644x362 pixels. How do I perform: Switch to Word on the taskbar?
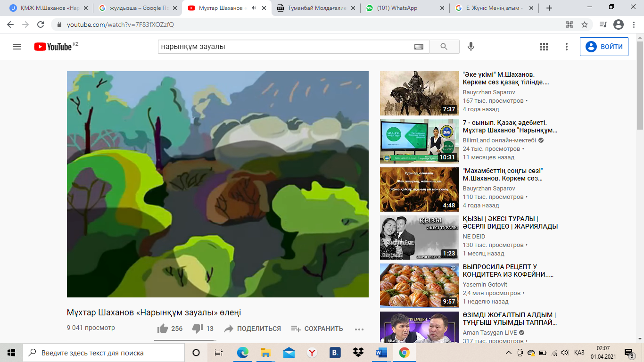[x=381, y=353]
